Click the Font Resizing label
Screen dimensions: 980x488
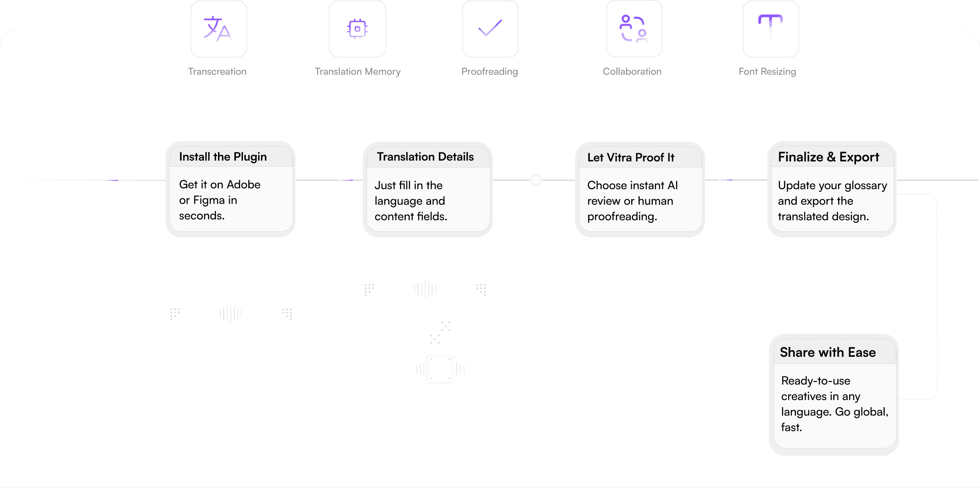pos(767,72)
